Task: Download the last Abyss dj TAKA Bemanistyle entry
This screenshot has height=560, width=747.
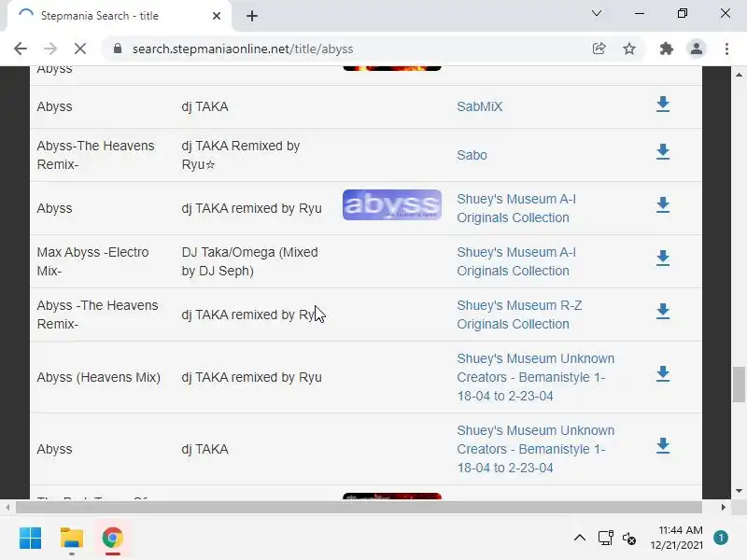Action: pyautogui.click(x=663, y=446)
